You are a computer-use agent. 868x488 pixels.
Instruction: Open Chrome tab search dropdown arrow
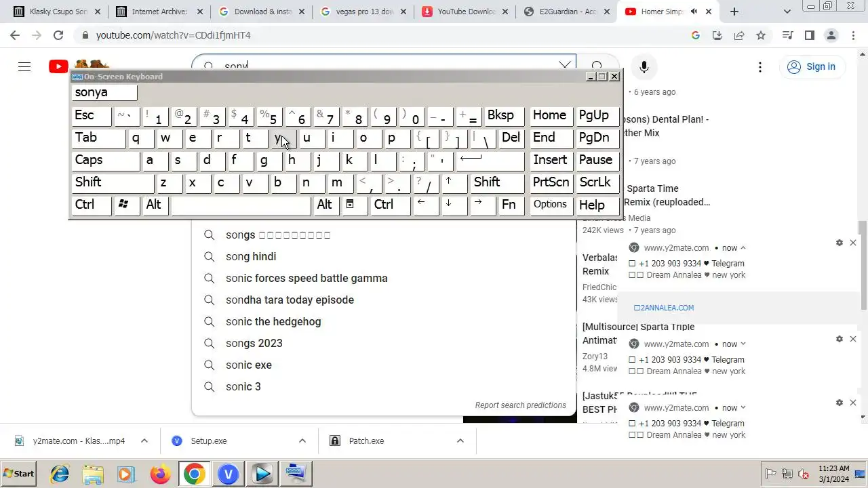[x=787, y=12]
